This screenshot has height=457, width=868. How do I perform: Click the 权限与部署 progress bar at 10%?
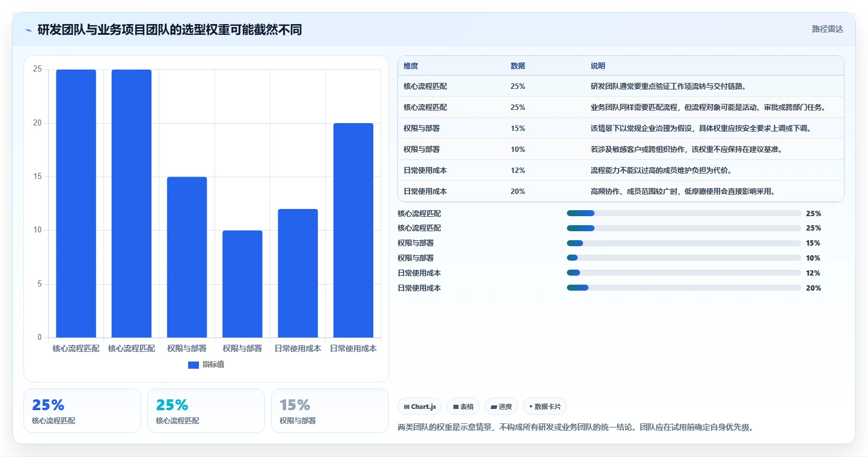pyautogui.click(x=683, y=258)
